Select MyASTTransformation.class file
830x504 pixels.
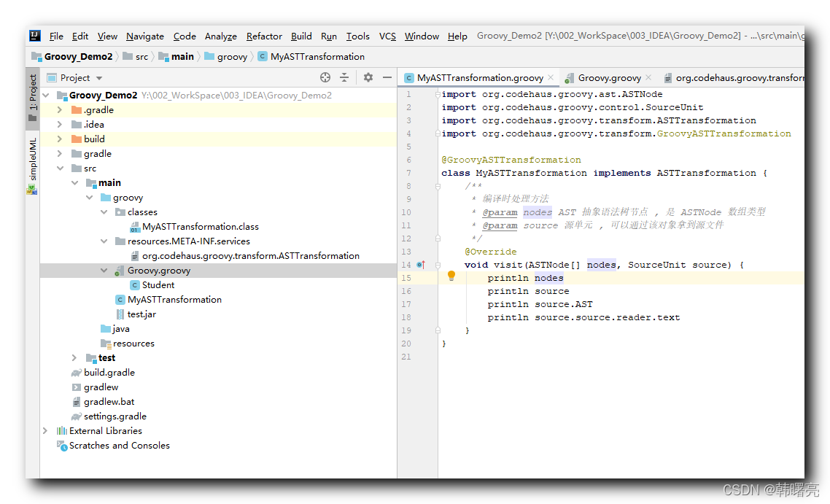point(200,227)
